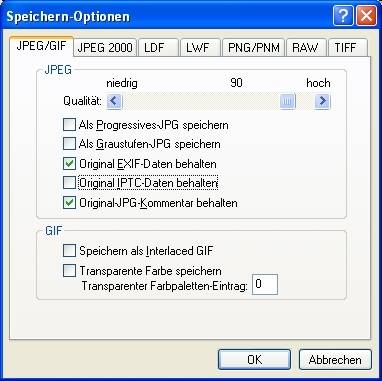
Task: Close the Speichern-Optionen dialog with X
Action: point(367,16)
